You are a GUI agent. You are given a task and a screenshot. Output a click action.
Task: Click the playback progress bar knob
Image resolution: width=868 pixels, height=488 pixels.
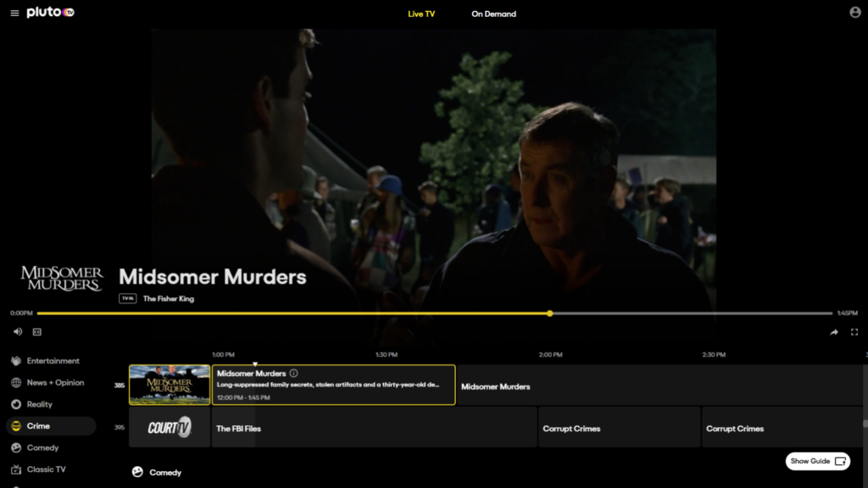click(549, 313)
